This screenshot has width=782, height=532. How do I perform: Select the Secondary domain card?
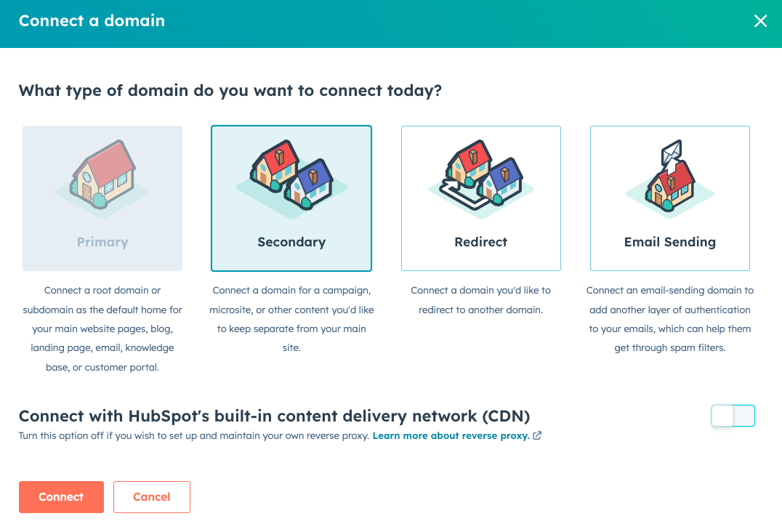(x=291, y=198)
